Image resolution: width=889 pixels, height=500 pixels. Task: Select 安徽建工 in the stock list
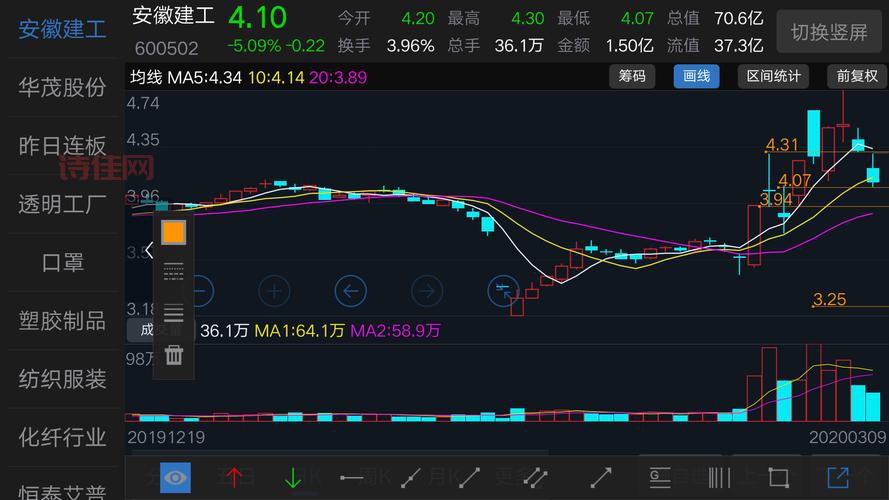(62, 29)
